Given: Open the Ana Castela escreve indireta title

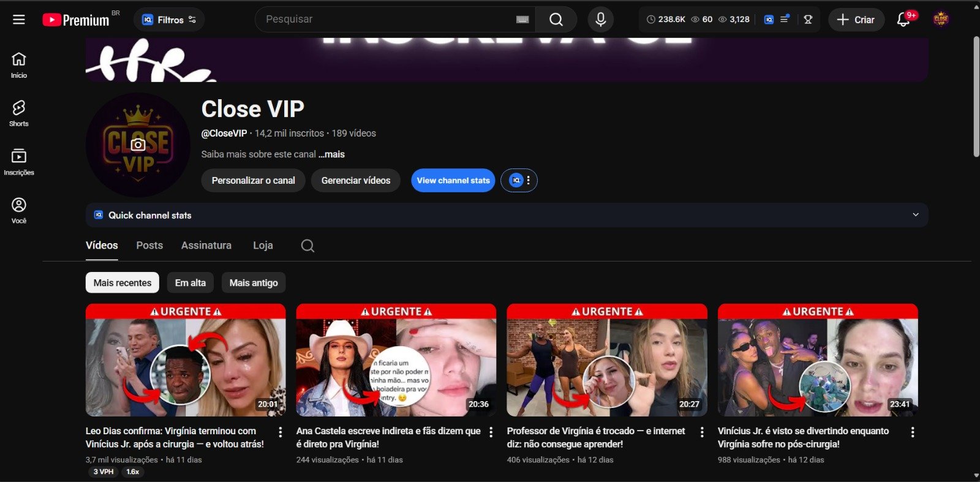Looking at the screenshot, I should coord(388,437).
